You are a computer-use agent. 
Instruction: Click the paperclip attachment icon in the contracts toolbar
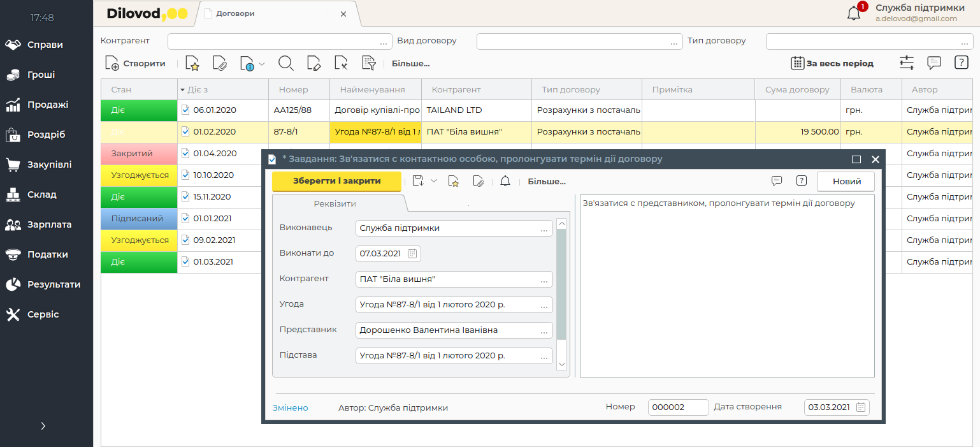(x=219, y=63)
